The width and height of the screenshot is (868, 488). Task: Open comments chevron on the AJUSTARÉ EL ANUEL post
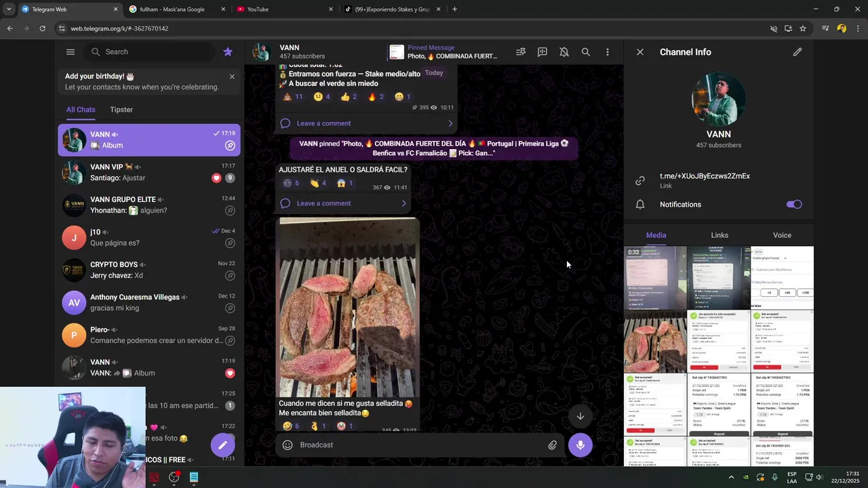click(404, 203)
